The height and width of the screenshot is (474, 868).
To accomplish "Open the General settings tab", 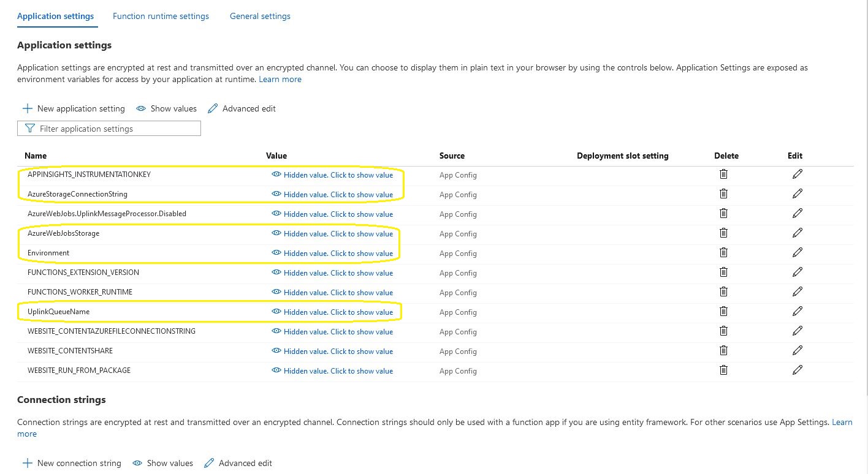I will click(260, 16).
